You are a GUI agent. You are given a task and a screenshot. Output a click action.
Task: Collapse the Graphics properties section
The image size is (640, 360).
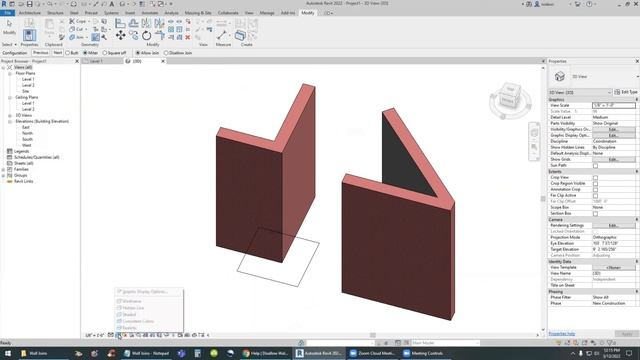[x=636, y=100]
